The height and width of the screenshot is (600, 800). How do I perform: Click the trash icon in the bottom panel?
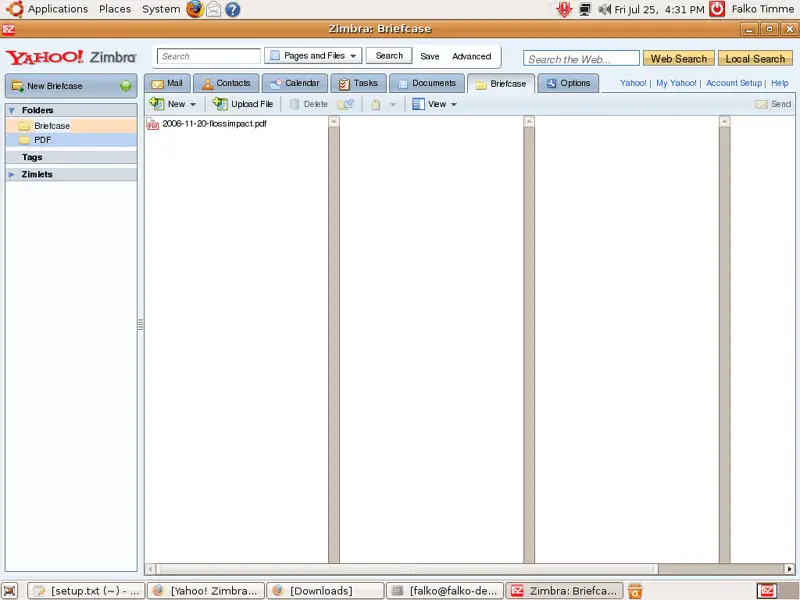635,591
